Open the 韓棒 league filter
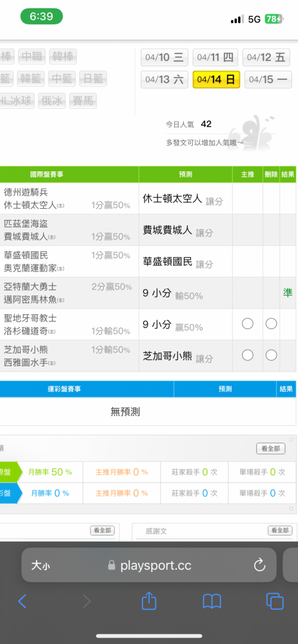The height and width of the screenshot is (644, 298). (x=63, y=56)
